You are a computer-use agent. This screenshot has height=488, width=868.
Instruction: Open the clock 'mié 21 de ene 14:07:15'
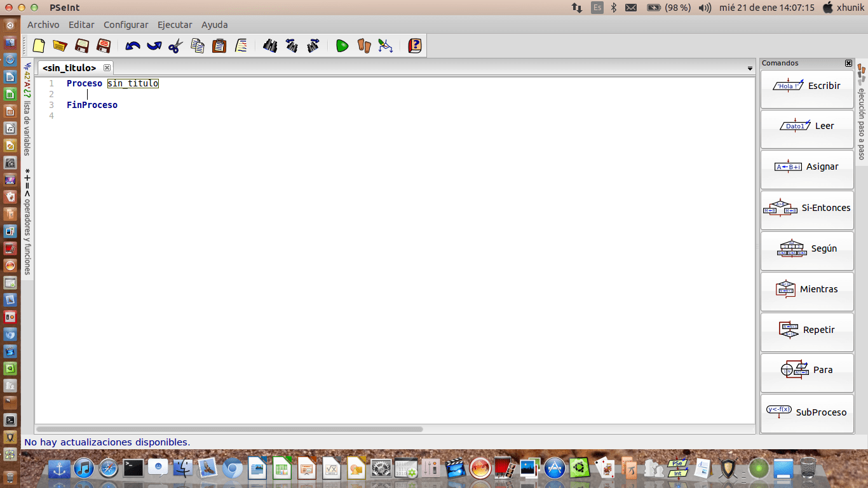point(767,8)
